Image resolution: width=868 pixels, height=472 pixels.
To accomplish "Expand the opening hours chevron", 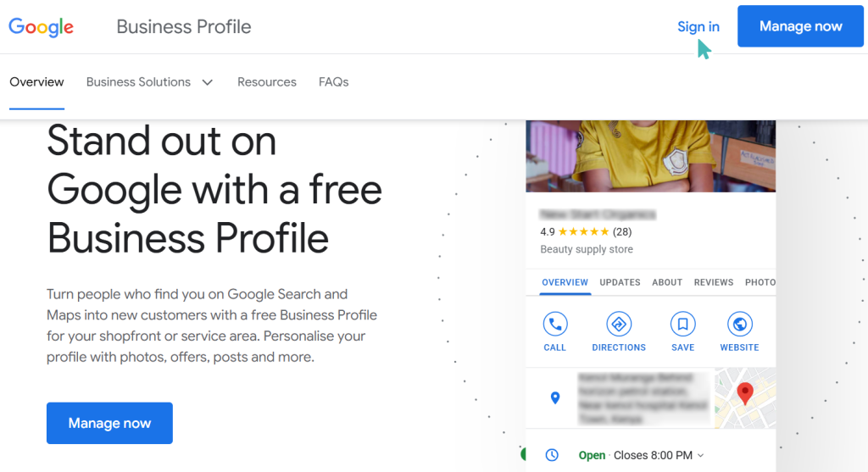I will coord(701,455).
